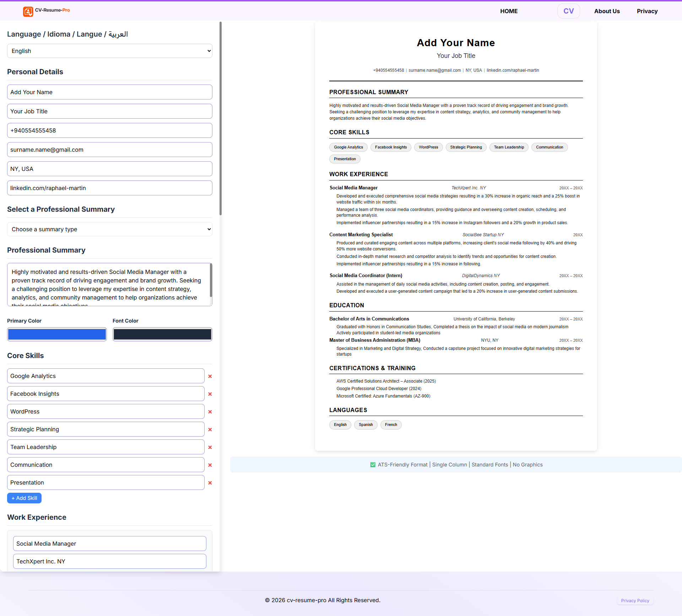This screenshot has height=616, width=682.
Task: Click the + Add Skill button
Action: (x=24, y=498)
